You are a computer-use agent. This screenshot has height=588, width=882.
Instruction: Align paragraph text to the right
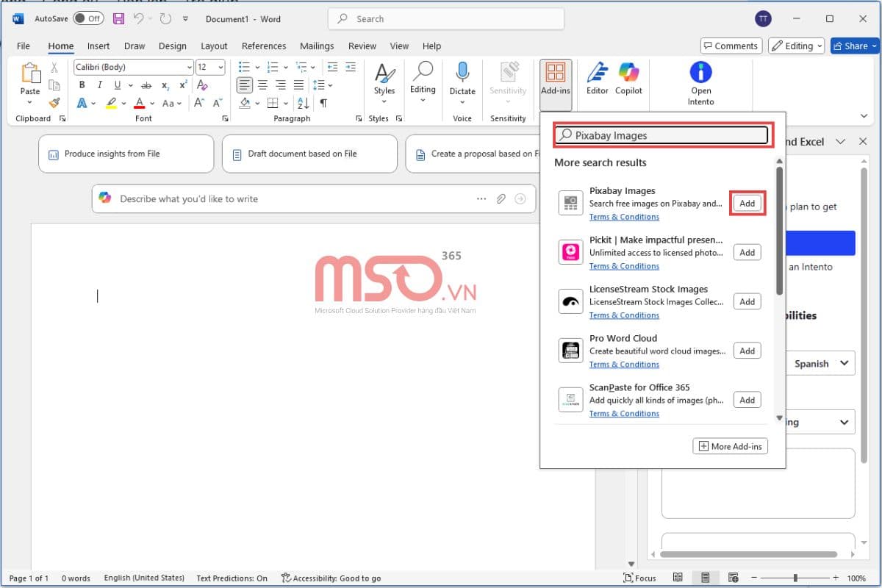pyautogui.click(x=281, y=85)
